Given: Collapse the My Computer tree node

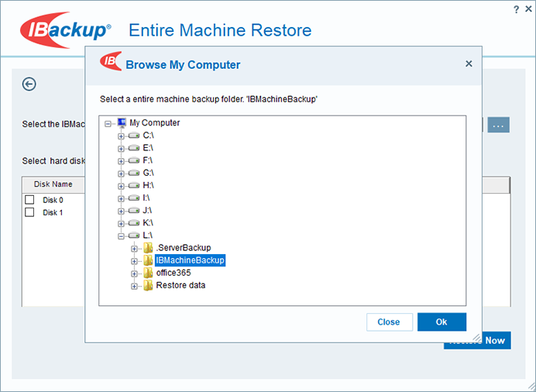Looking at the screenshot, I should 108,124.
